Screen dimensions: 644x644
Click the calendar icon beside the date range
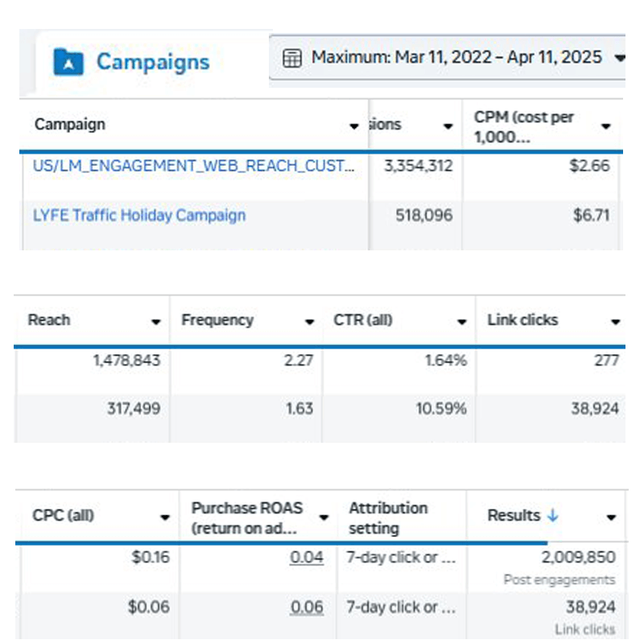tap(293, 58)
